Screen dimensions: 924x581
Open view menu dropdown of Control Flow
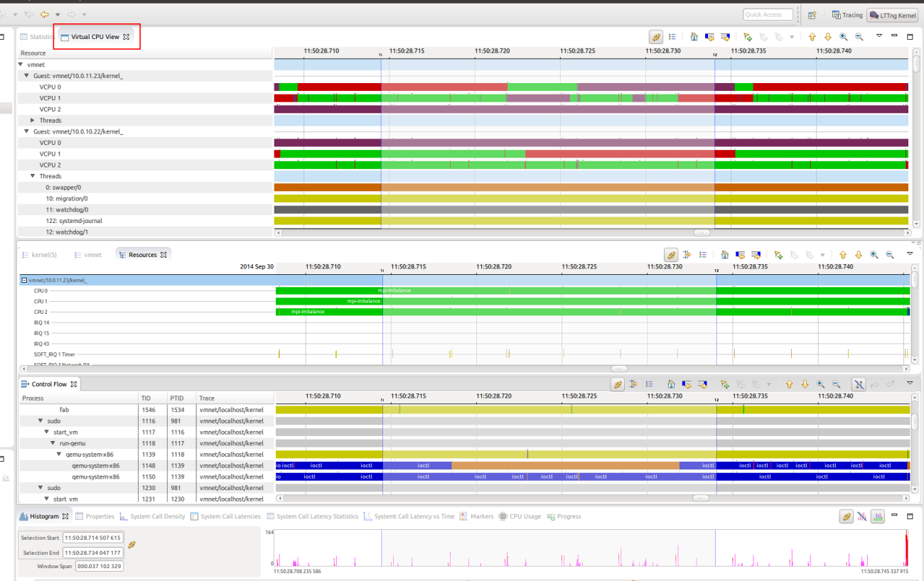pos(910,384)
